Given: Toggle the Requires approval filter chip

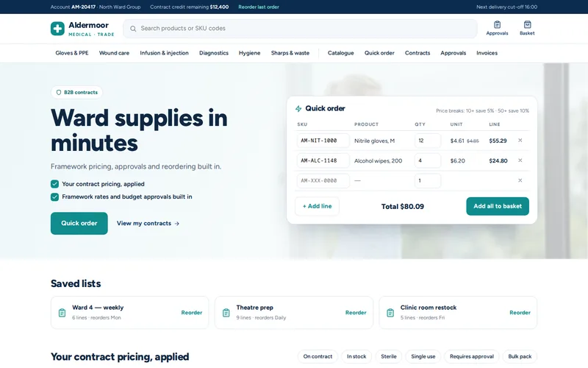Looking at the screenshot, I should coord(472,356).
